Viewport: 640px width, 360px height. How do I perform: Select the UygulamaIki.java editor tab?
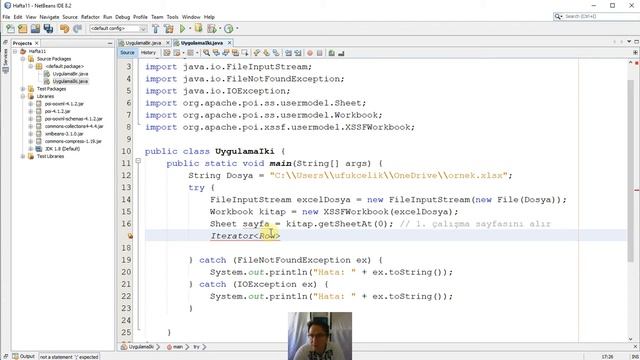click(x=202, y=43)
